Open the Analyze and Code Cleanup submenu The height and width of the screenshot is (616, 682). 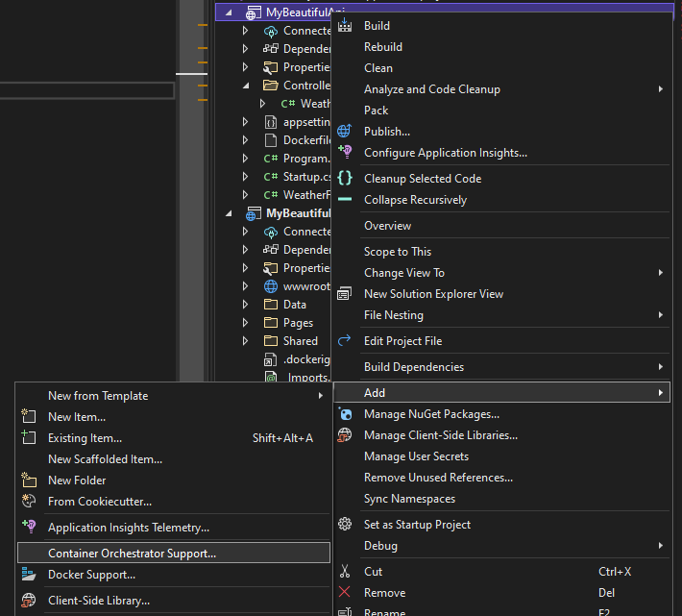pyautogui.click(x=501, y=89)
